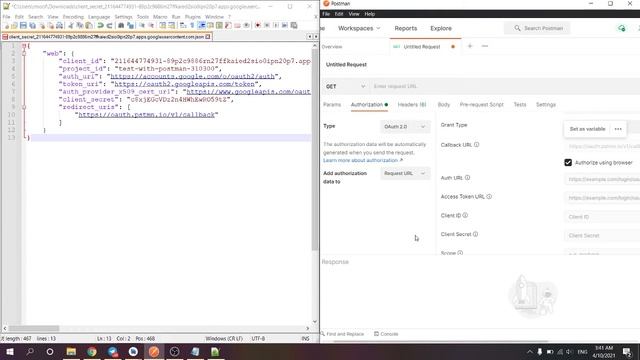Open Notepad++ Search menu
Image resolution: width=640 pixels, height=360 pixels.
(36, 17)
